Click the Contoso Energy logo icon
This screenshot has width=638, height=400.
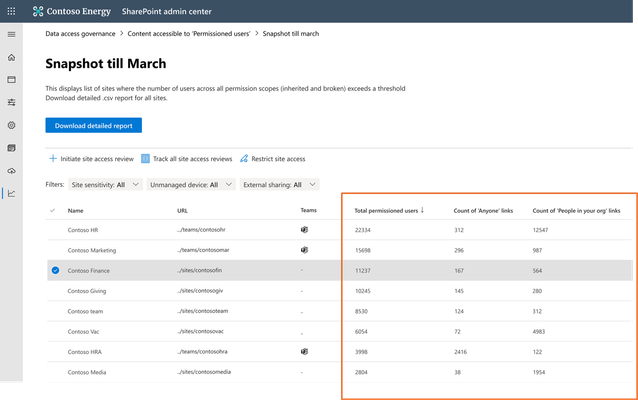tap(38, 11)
